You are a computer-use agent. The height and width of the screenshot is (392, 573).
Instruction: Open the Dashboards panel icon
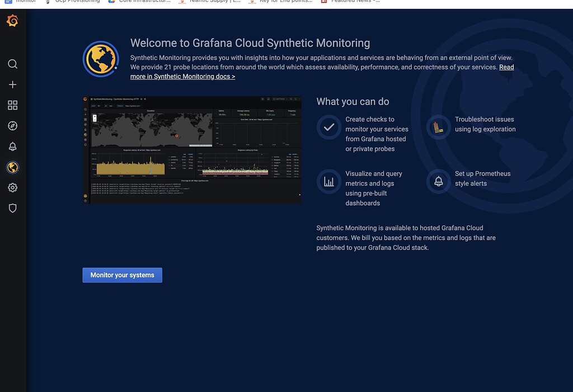tap(12, 105)
